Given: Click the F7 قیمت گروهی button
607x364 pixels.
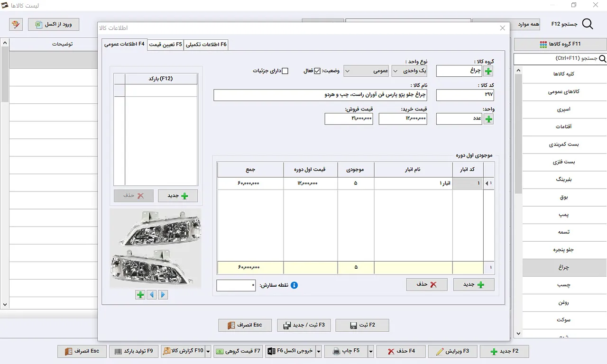Looking at the screenshot, I should tap(238, 351).
